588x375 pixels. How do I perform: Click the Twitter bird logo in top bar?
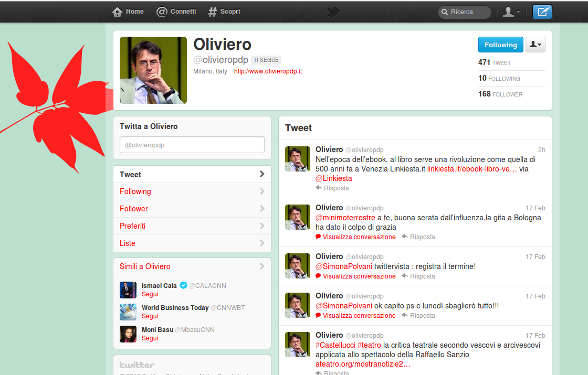[x=332, y=12]
